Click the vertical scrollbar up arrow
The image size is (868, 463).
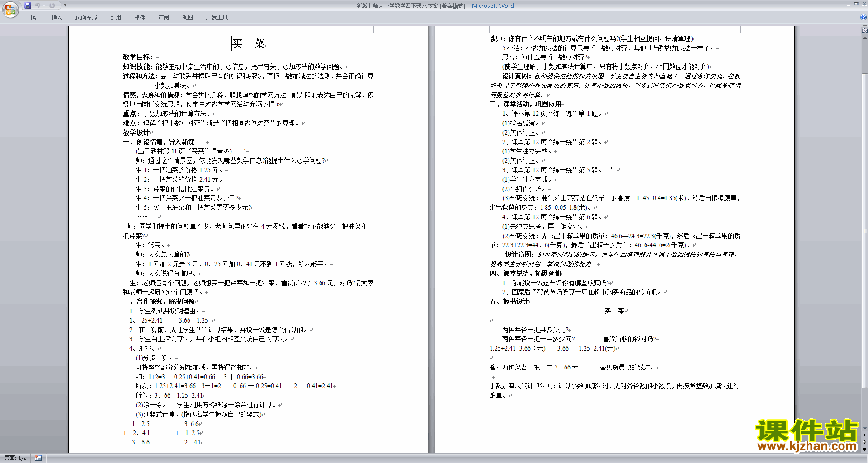[865, 38]
